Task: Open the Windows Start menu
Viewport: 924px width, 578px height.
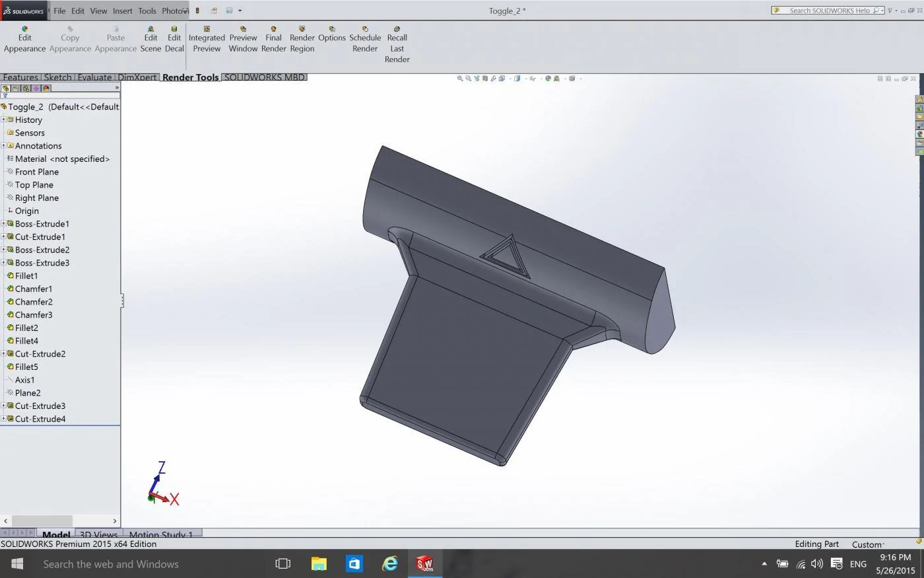Action: [x=17, y=563]
